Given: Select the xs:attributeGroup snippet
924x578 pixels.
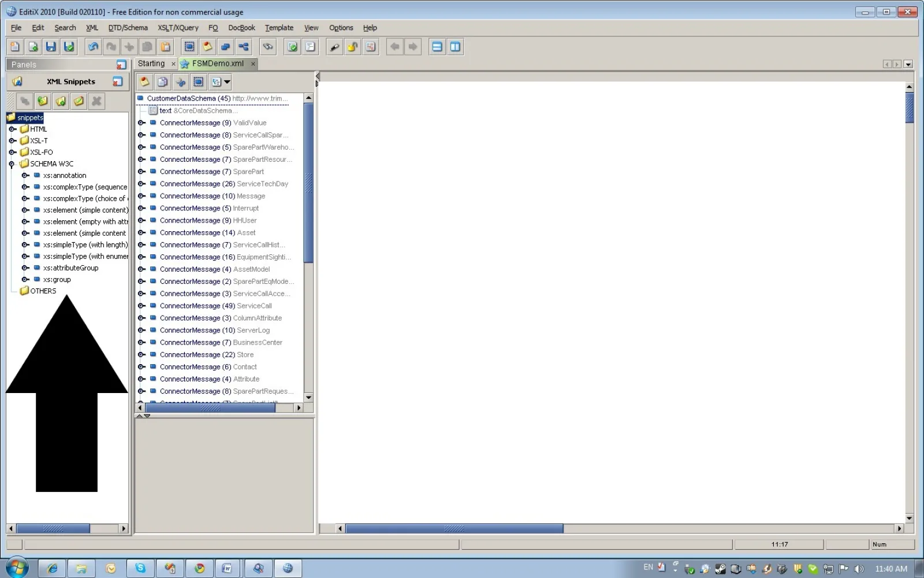Looking at the screenshot, I should coord(70,268).
